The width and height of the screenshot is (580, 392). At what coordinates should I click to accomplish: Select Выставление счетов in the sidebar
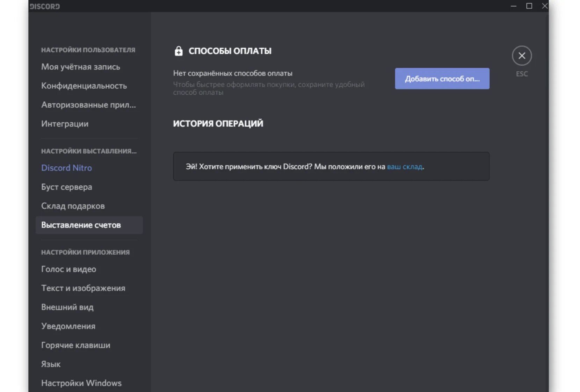click(x=81, y=225)
